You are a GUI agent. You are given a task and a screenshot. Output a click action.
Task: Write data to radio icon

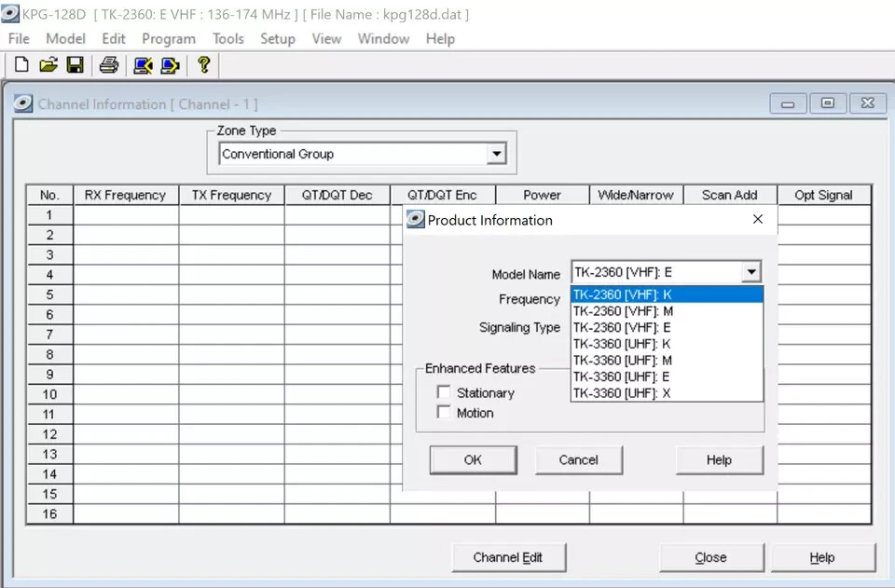[x=170, y=65]
